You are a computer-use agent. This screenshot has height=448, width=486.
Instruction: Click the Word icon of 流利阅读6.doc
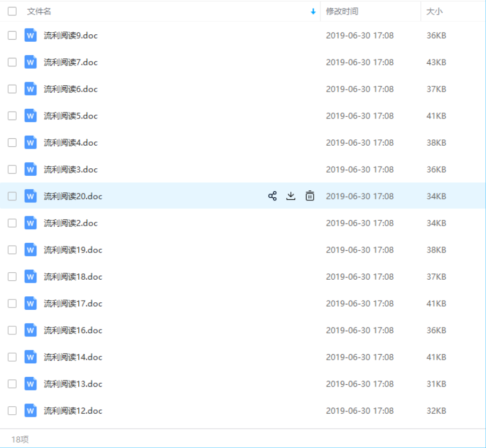pos(31,89)
